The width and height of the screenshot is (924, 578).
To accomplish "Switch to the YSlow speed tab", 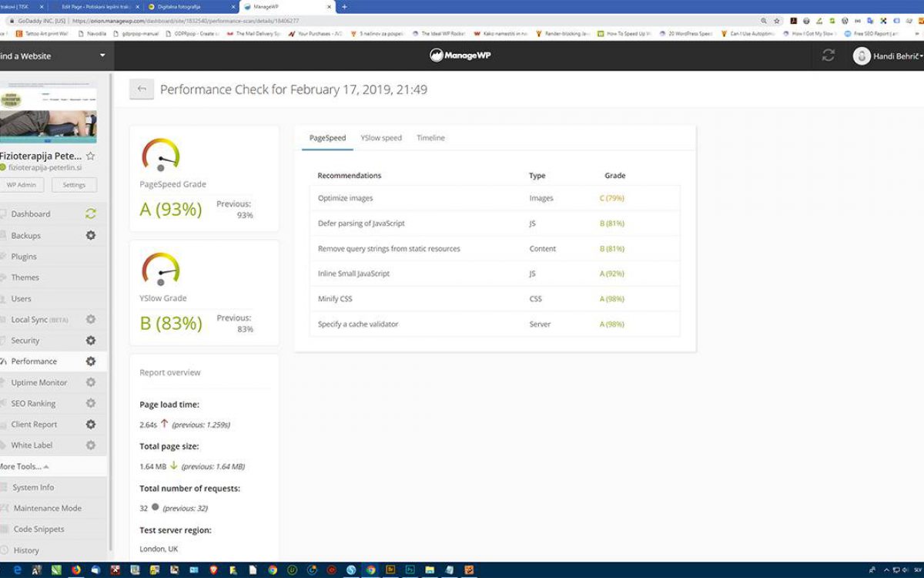I will coord(381,138).
